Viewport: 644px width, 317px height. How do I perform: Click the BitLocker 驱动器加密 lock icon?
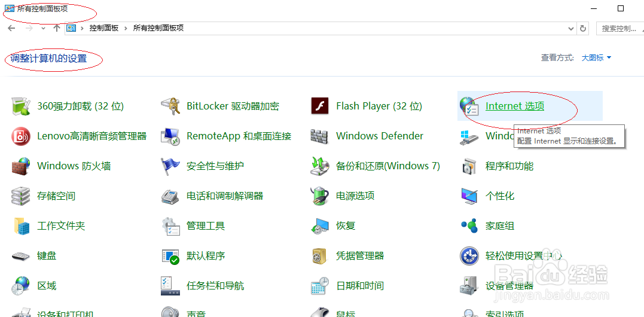170,106
